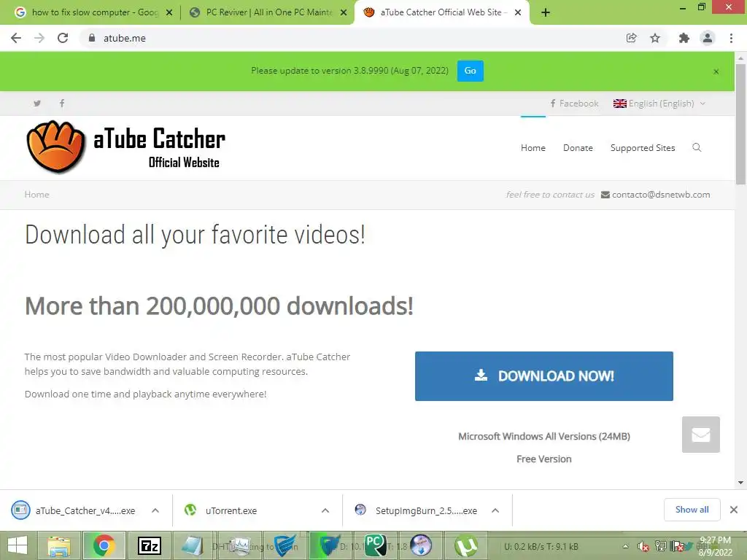Click the lock icon in the address bar
The width and height of the screenshot is (747, 560).
pos(92,38)
